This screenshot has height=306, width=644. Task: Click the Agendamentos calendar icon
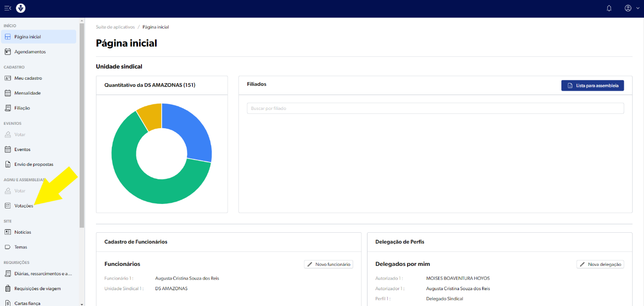coord(8,51)
